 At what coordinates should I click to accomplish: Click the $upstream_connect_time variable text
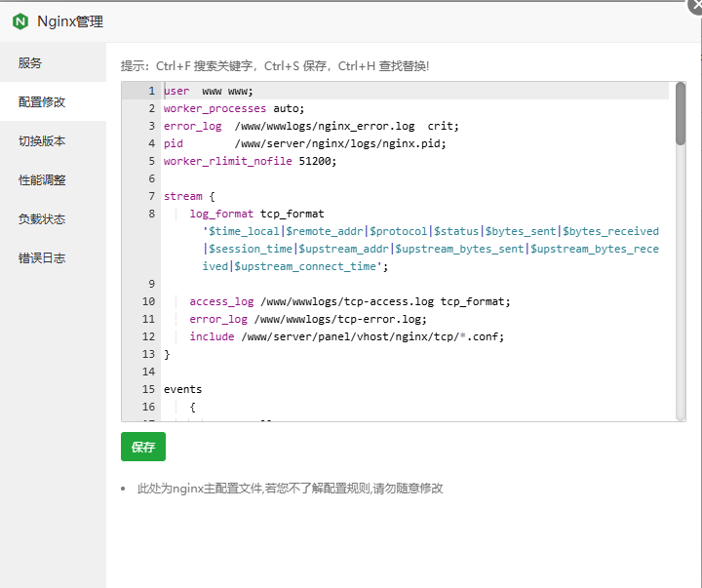click(305, 266)
